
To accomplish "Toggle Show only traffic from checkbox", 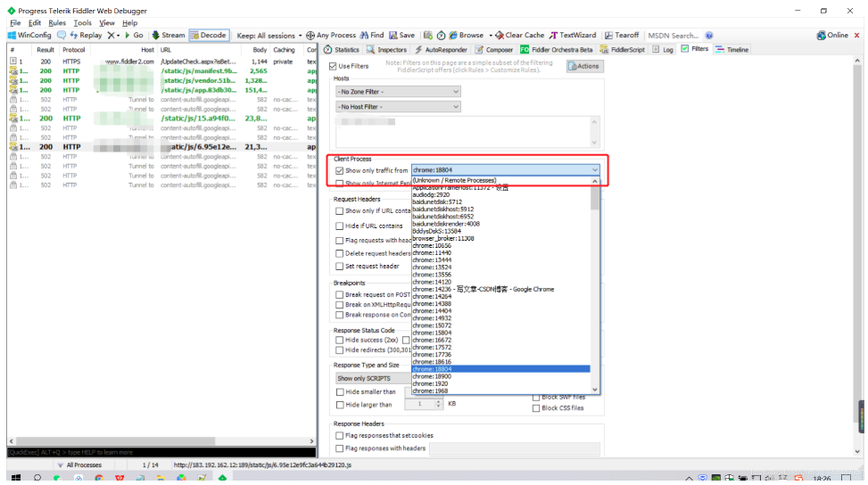I will (339, 170).
